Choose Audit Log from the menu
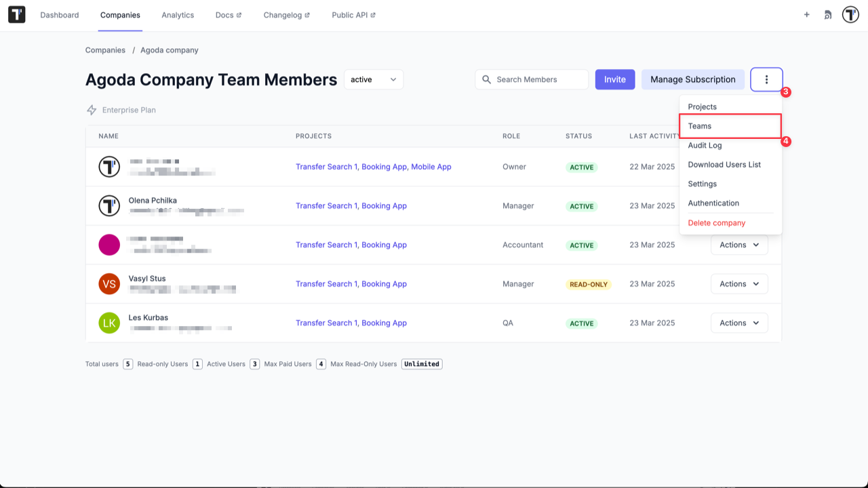868x488 pixels. (705, 145)
